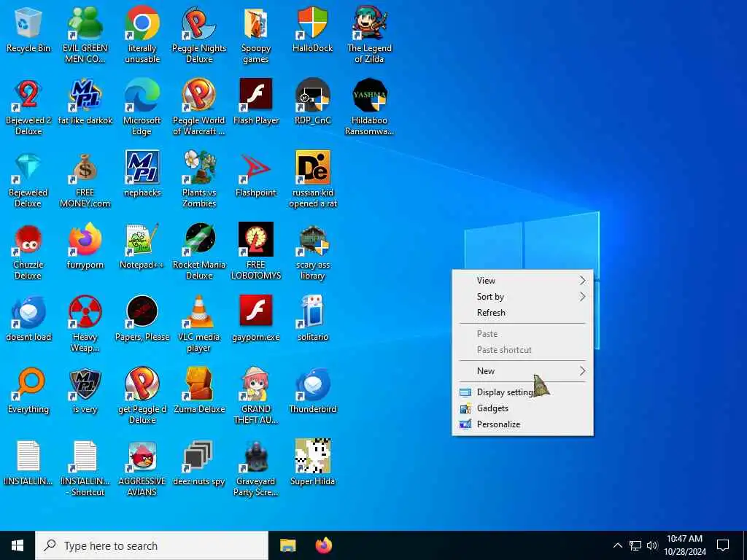Select the Rocket Mania Deluxe icon

[199, 252]
